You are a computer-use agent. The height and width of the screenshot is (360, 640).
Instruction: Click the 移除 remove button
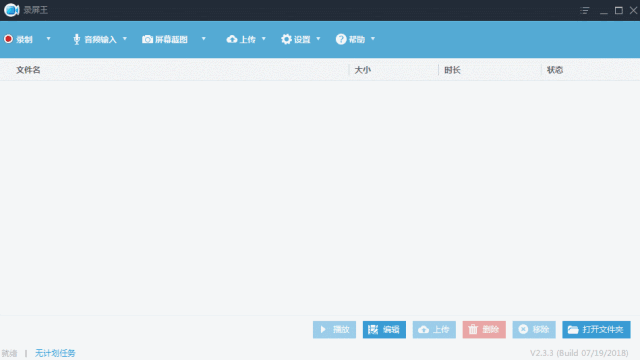534,329
